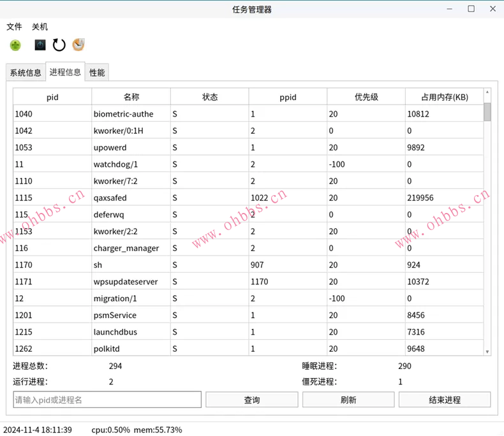Select the qaxsafed process row

[131, 198]
